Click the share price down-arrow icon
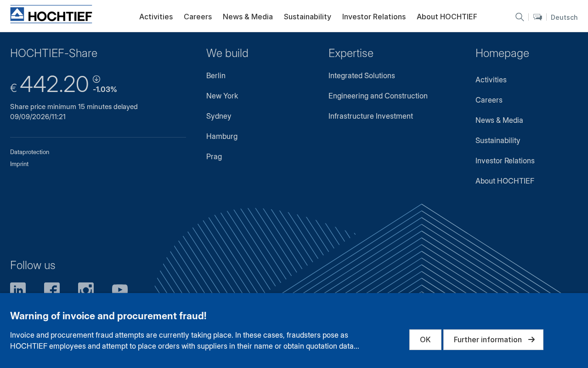 [96, 79]
